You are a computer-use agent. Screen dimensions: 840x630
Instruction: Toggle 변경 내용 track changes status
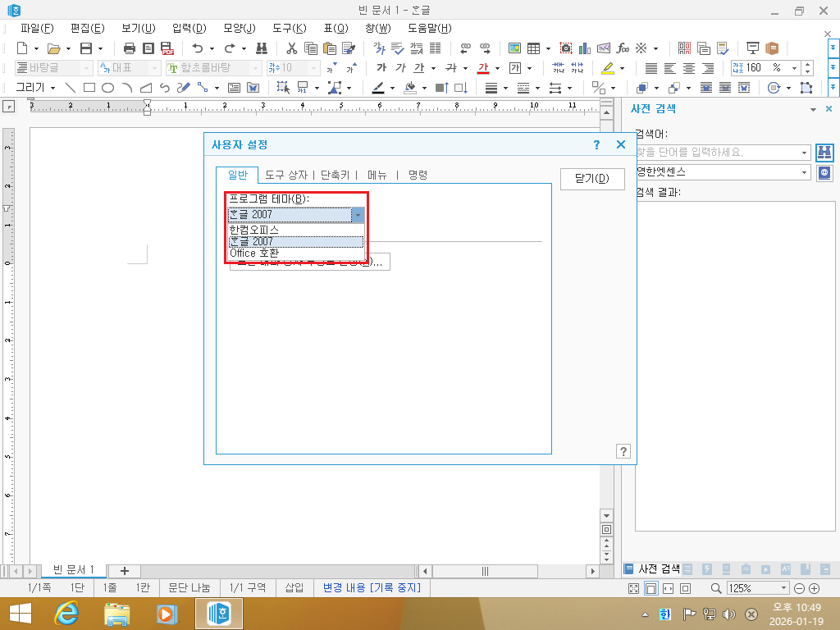(x=371, y=588)
